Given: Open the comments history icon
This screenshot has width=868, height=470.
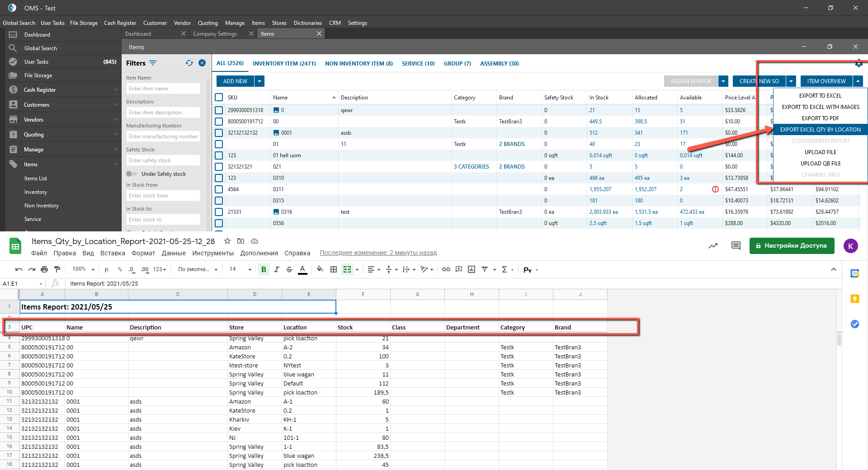Looking at the screenshot, I should point(736,246).
